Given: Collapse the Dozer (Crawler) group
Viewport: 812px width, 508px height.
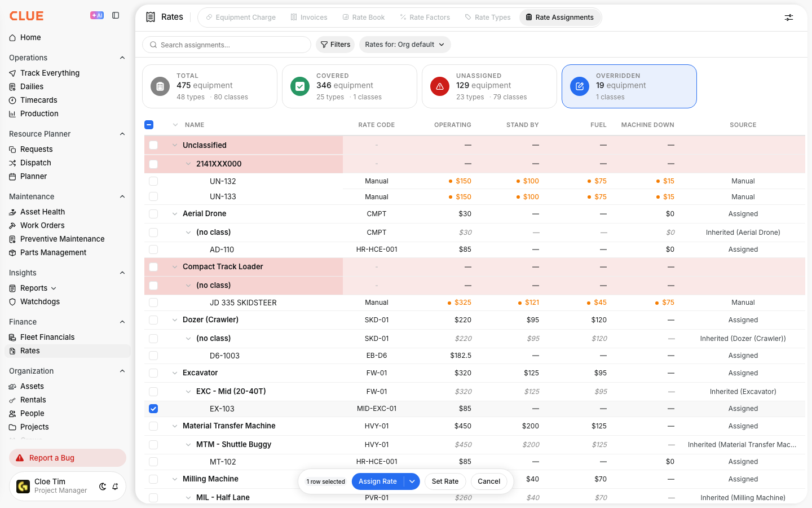Looking at the screenshot, I should coord(175,319).
